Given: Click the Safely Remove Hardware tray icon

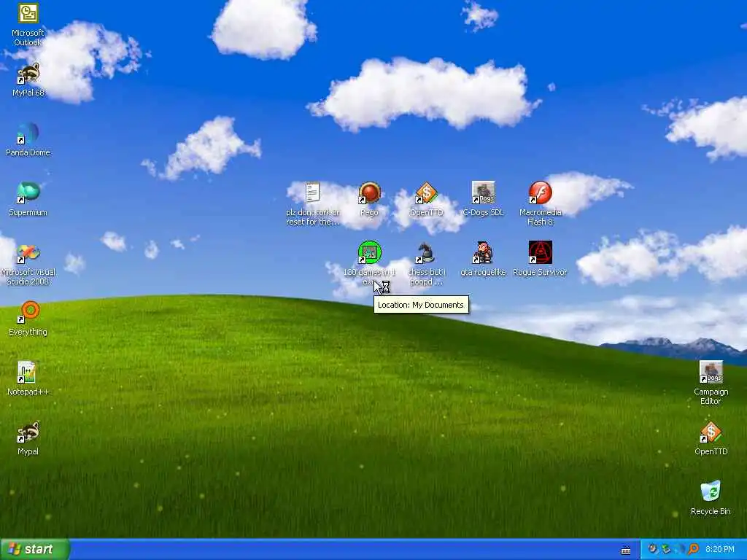Looking at the screenshot, I should pos(666,549).
